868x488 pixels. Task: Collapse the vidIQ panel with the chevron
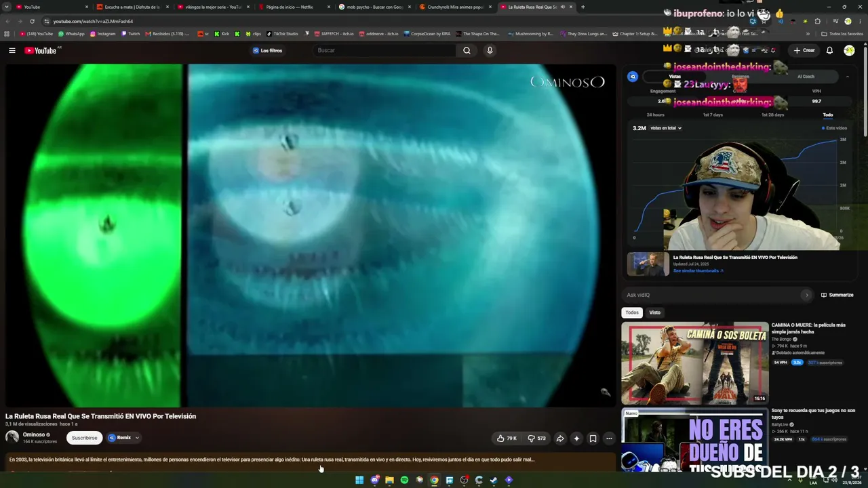pyautogui.click(x=847, y=77)
